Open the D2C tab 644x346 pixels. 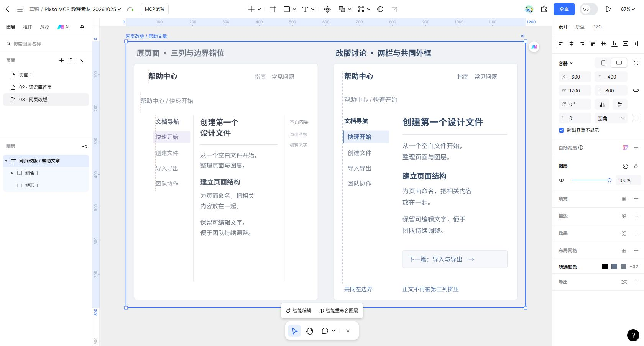(597, 27)
